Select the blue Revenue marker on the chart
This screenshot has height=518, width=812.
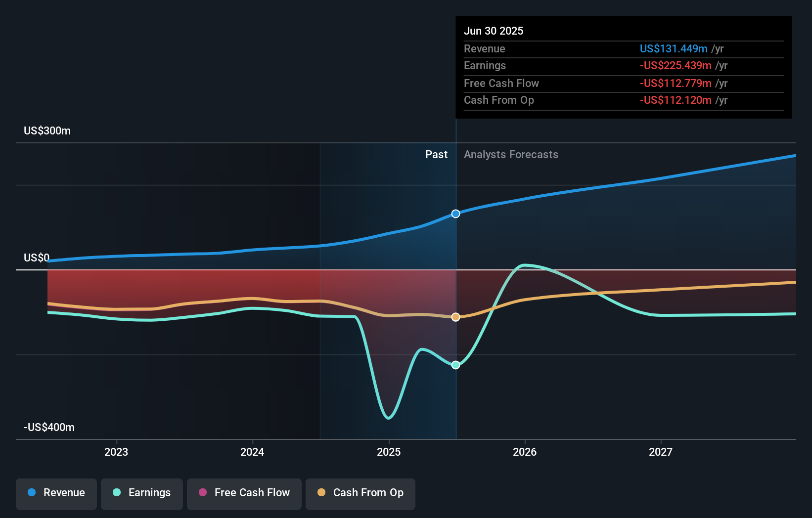tap(455, 214)
